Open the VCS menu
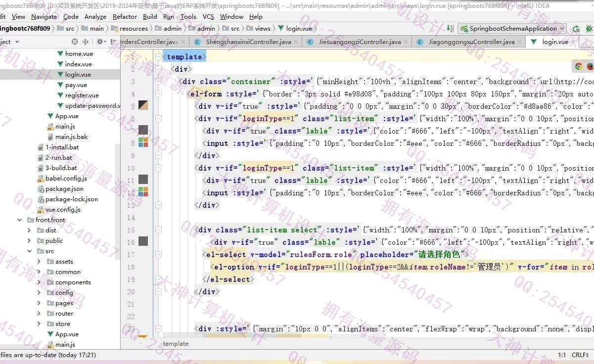This screenshot has height=364, width=594. point(208,16)
